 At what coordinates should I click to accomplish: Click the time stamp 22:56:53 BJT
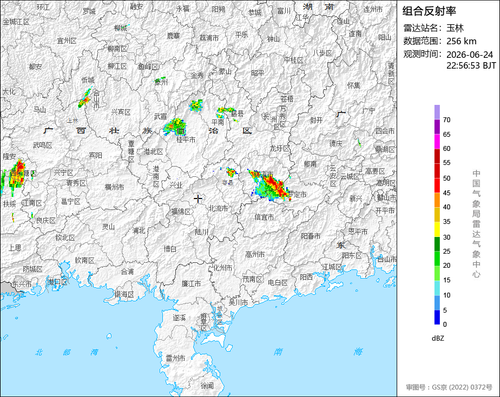(x=471, y=66)
